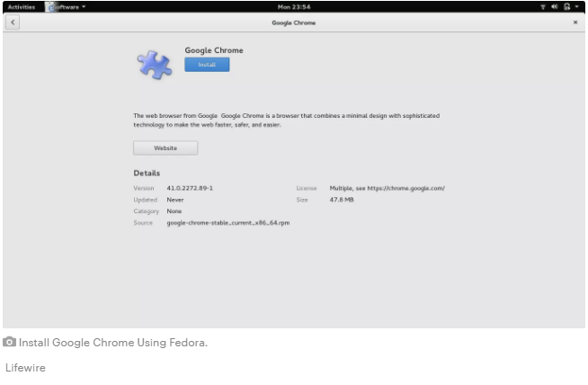Image resolution: width=588 pixels, height=385 pixels.
Task: Open the volume speaker icon in top bar
Action: pyautogui.click(x=555, y=7)
